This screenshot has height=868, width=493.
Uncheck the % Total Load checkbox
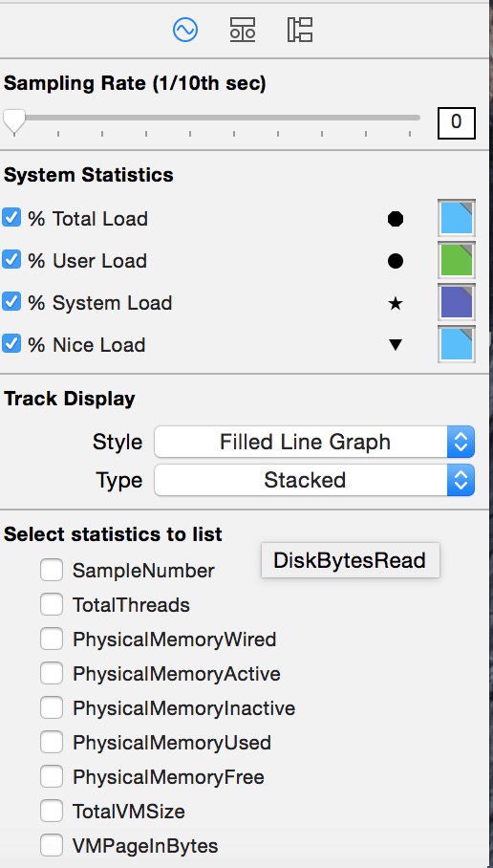point(11,218)
